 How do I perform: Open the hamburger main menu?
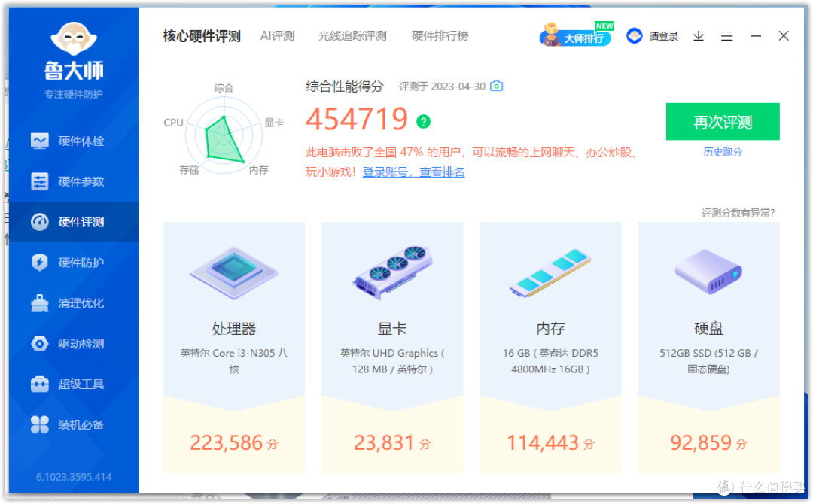pos(727,36)
